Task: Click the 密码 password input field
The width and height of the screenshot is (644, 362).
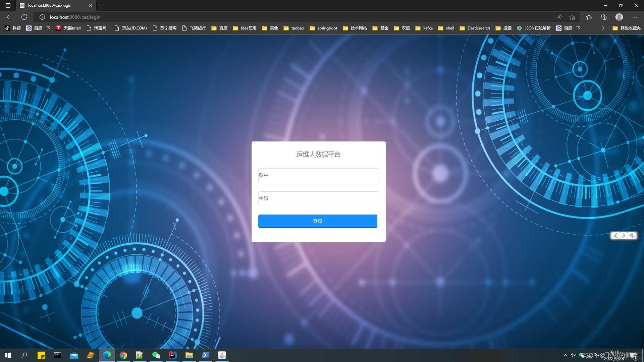Action: 319,199
